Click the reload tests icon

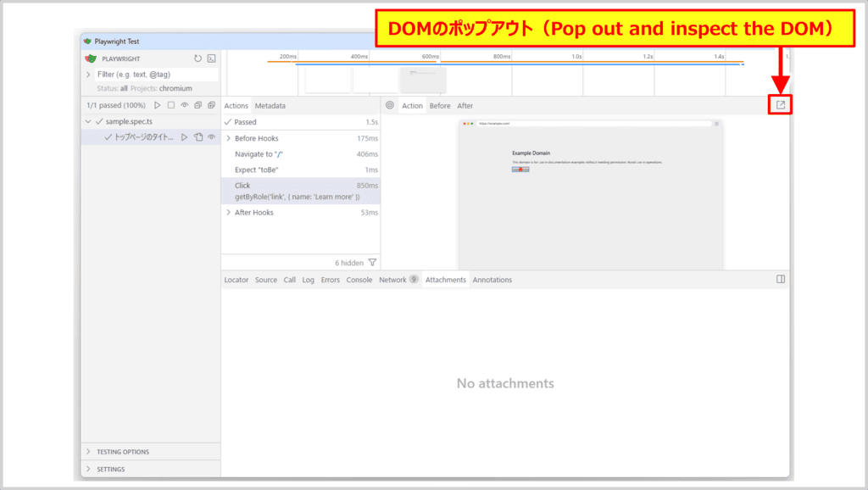pyautogui.click(x=198, y=58)
